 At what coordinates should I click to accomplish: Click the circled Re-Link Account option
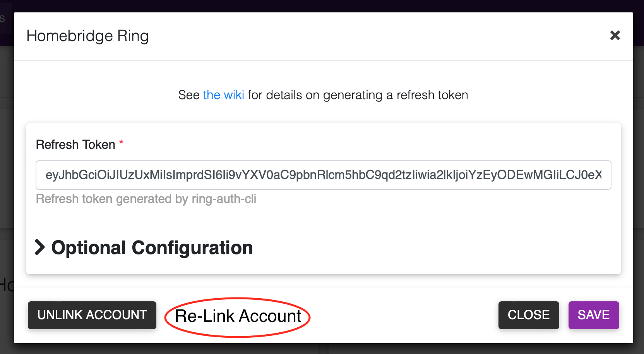(237, 316)
